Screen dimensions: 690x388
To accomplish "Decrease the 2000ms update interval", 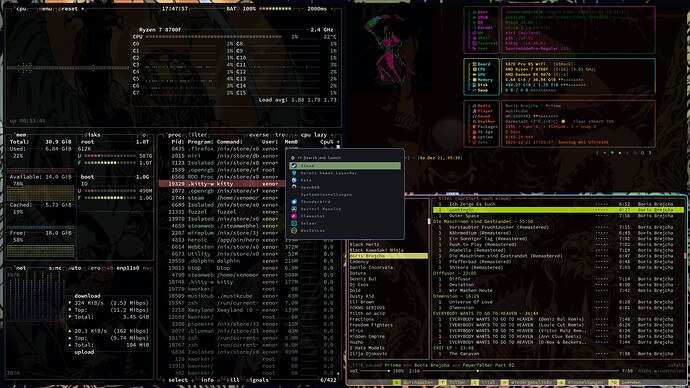I will [x=303, y=8].
